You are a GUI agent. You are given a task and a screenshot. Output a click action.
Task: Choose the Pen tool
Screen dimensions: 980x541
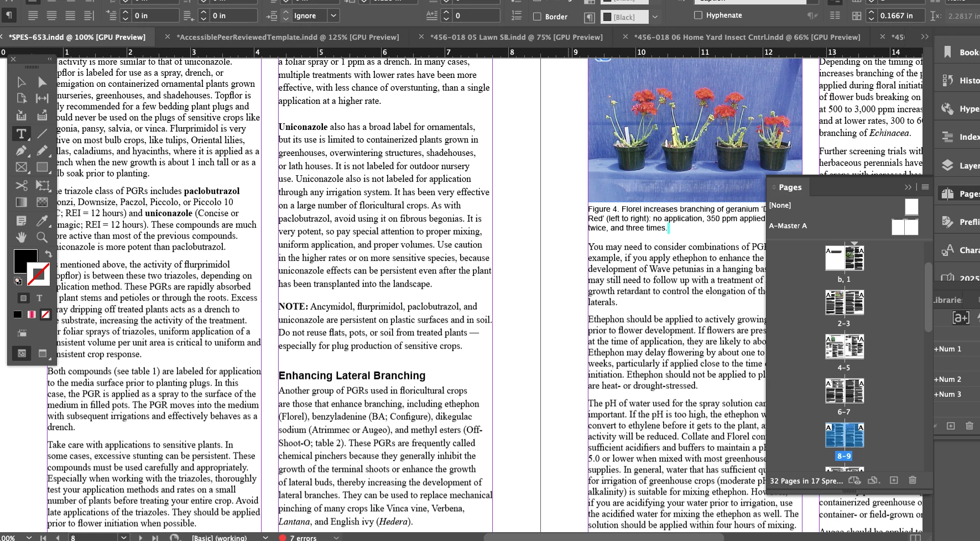(22, 150)
